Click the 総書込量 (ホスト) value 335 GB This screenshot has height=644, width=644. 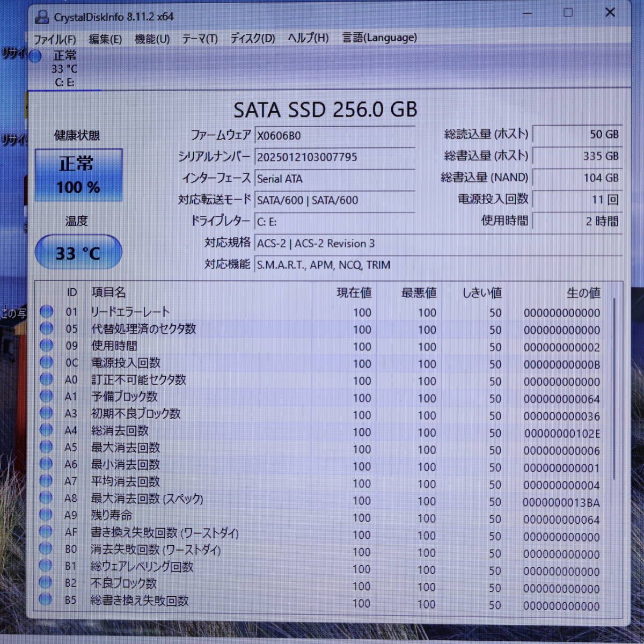(x=577, y=156)
